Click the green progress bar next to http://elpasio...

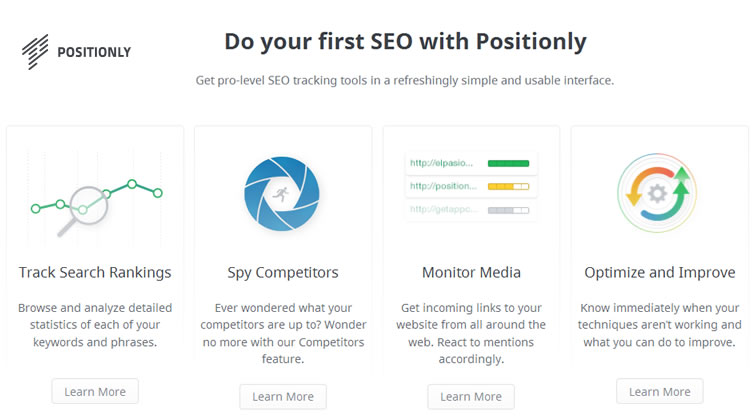click(508, 163)
